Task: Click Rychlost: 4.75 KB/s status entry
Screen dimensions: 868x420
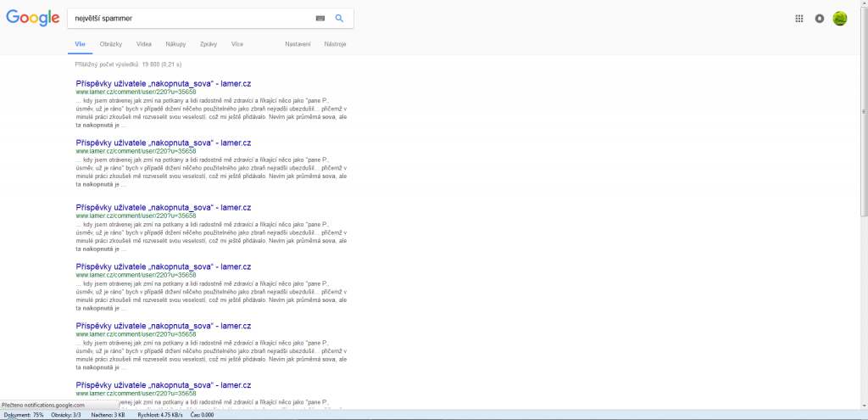Action: (160, 415)
